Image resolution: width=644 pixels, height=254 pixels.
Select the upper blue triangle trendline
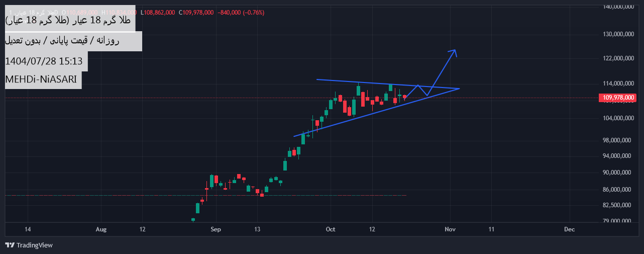coord(382,83)
